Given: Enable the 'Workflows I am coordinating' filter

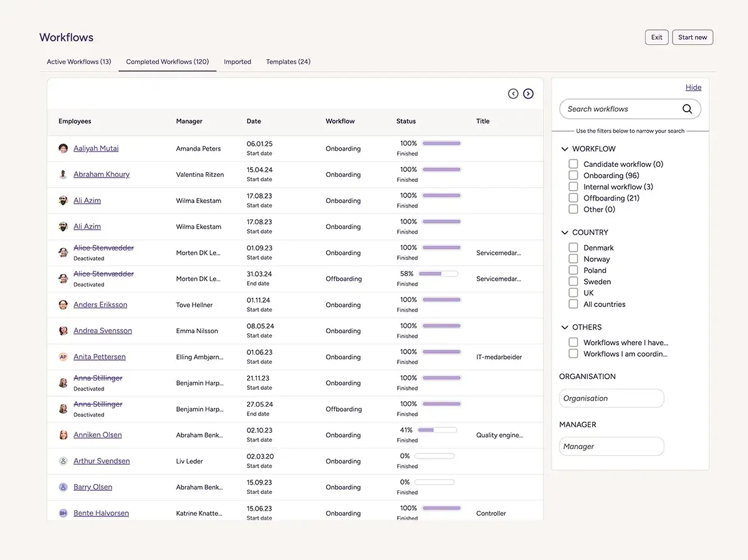Looking at the screenshot, I should tap(573, 353).
